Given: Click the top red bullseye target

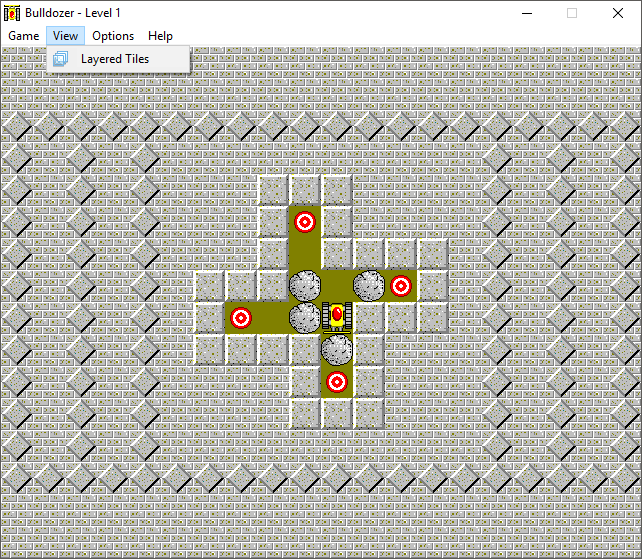Looking at the screenshot, I should click(305, 222).
